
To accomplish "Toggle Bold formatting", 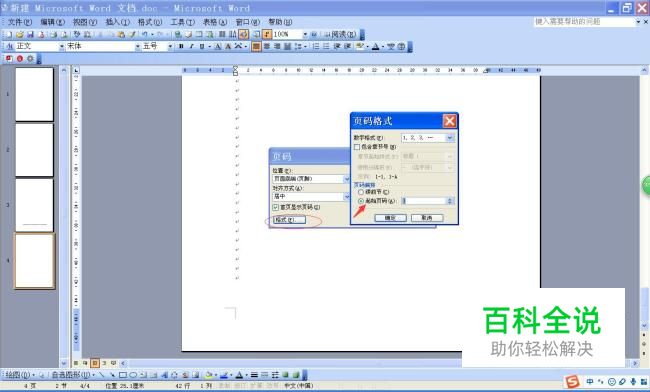I will tap(181, 46).
